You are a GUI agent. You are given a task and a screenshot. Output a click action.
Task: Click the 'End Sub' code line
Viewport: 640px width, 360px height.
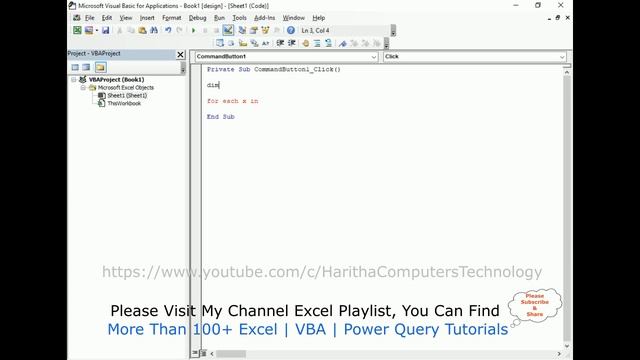[x=220, y=117]
